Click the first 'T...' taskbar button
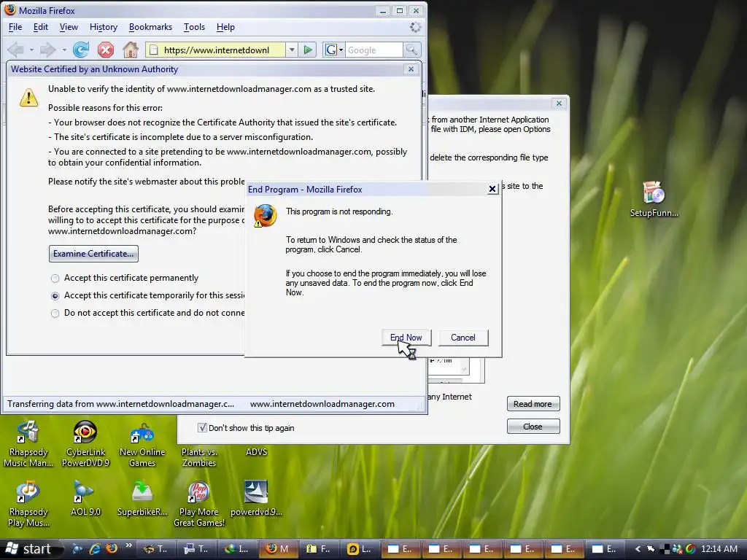 (x=157, y=549)
